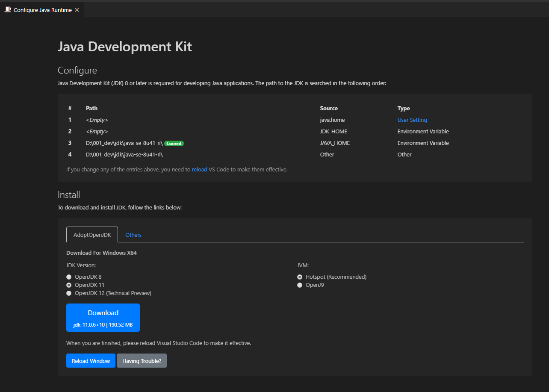This screenshot has height=392, width=549.
Task: Select the JAVA_HOME path D:\001_dev\jdk\java-se-8u41-ri\
Action: pyautogui.click(x=124, y=143)
